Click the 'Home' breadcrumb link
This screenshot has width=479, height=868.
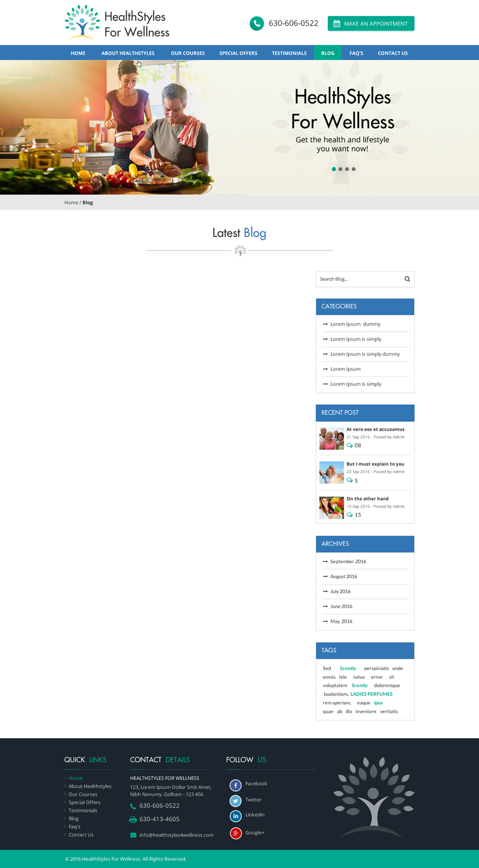[x=71, y=203]
